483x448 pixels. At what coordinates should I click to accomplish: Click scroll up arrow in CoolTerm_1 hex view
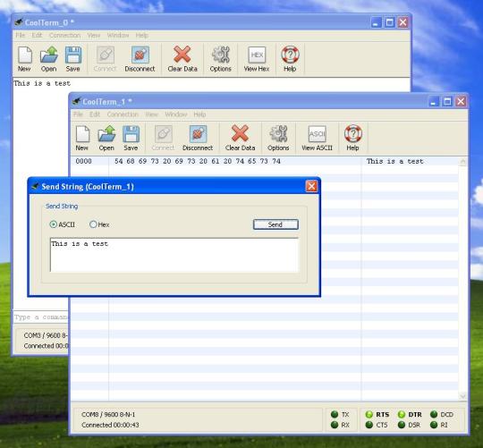click(462, 162)
